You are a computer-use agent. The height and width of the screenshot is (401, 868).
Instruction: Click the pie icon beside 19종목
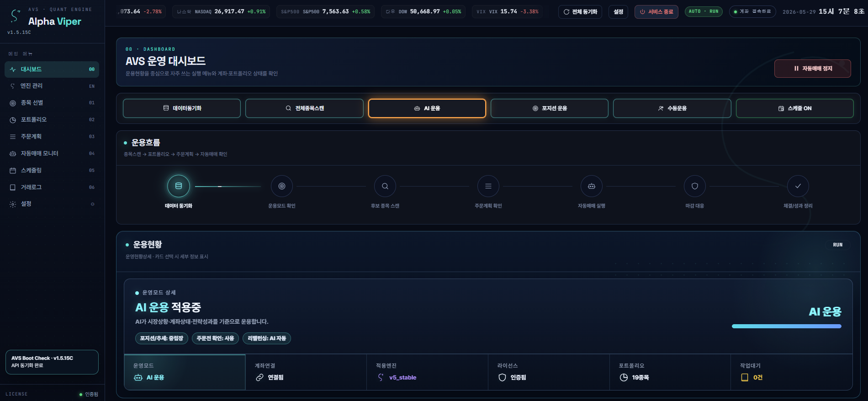point(624,378)
